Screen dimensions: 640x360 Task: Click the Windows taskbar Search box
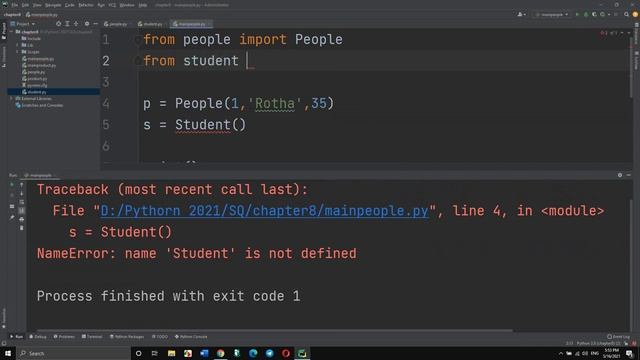[73, 353]
